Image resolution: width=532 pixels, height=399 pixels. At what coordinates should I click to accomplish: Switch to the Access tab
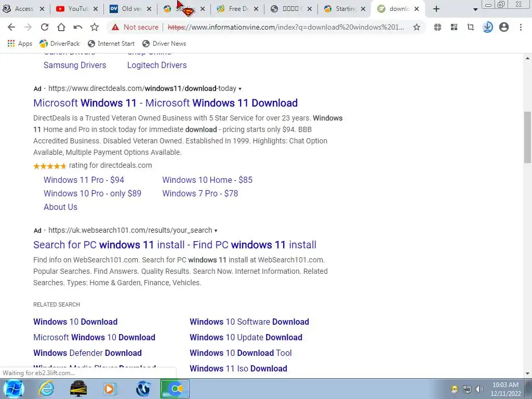pos(24,9)
